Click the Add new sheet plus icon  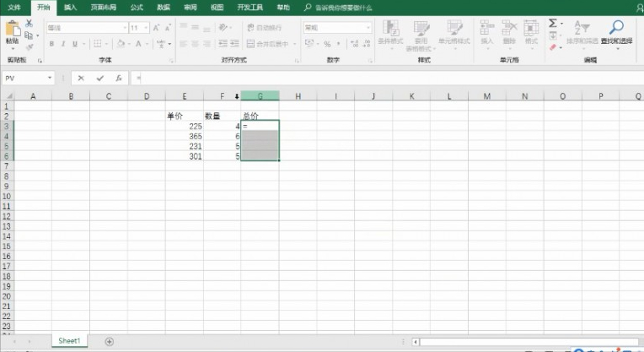click(110, 341)
